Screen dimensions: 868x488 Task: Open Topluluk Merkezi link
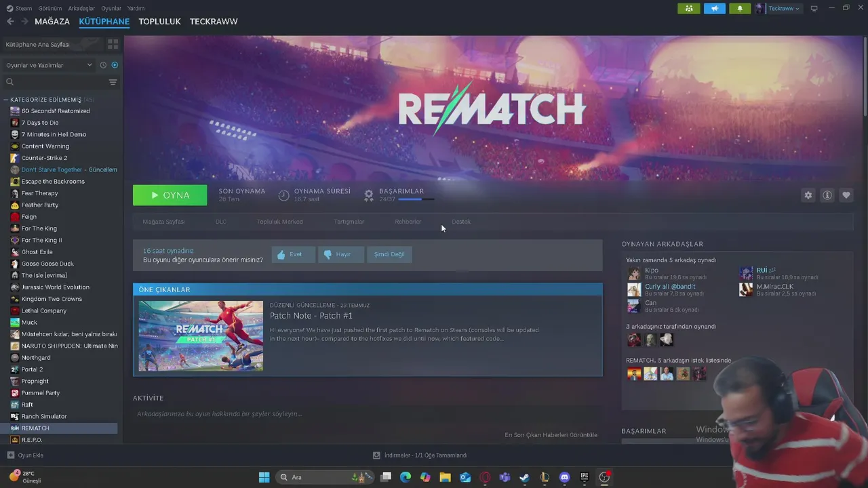pos(280,222)
